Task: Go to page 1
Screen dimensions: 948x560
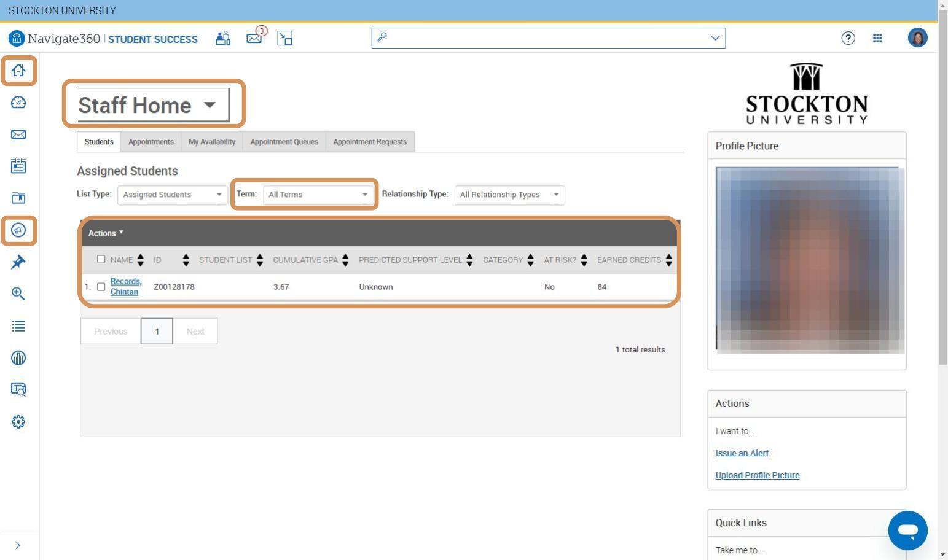Action: [157, 331]
